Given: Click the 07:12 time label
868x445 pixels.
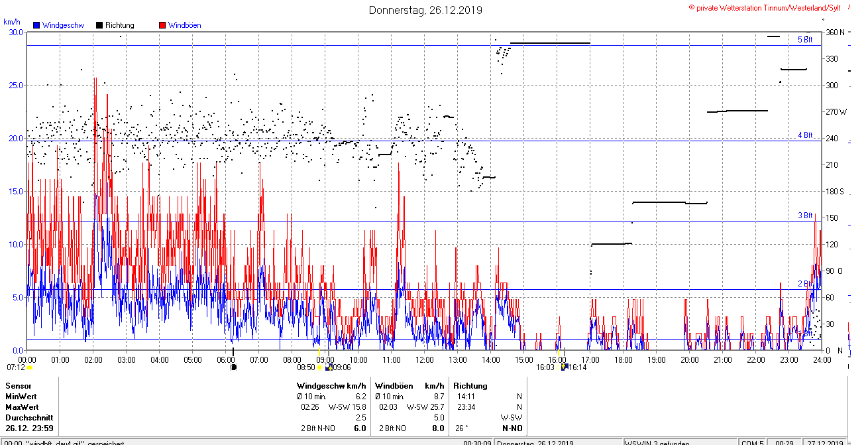Looking at the screenshot, I should coord(16,367).
